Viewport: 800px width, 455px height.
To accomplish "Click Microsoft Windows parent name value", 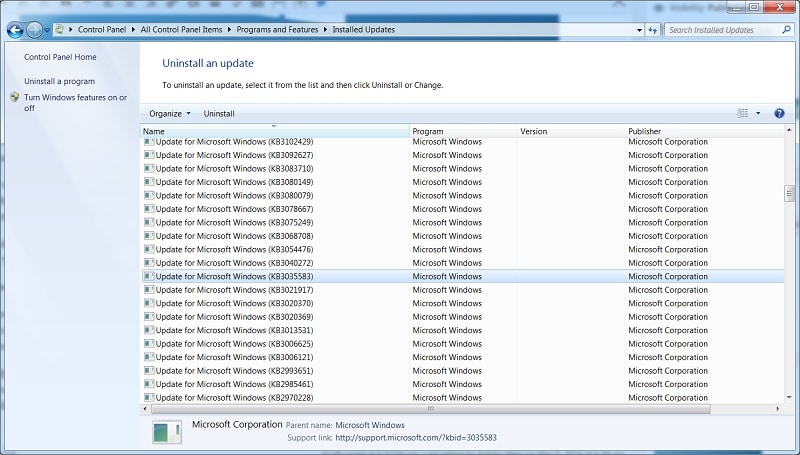I will point(370,425).
